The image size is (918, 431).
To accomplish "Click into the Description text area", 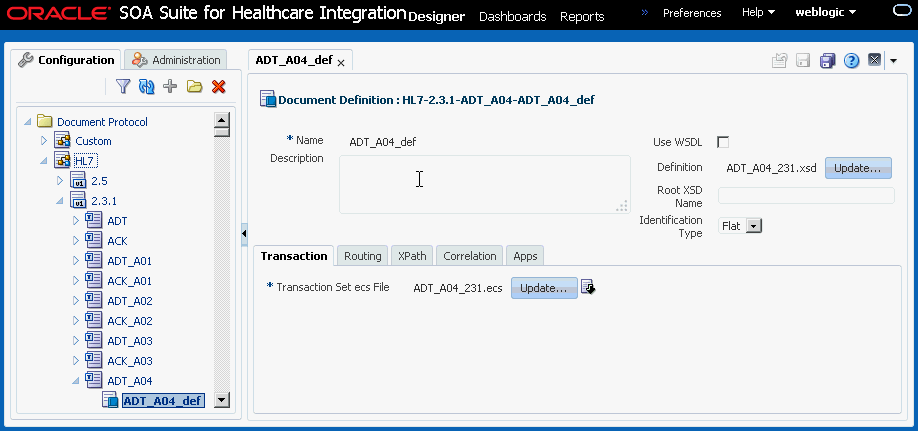I will pyautogui.click(x=485, y=184).
